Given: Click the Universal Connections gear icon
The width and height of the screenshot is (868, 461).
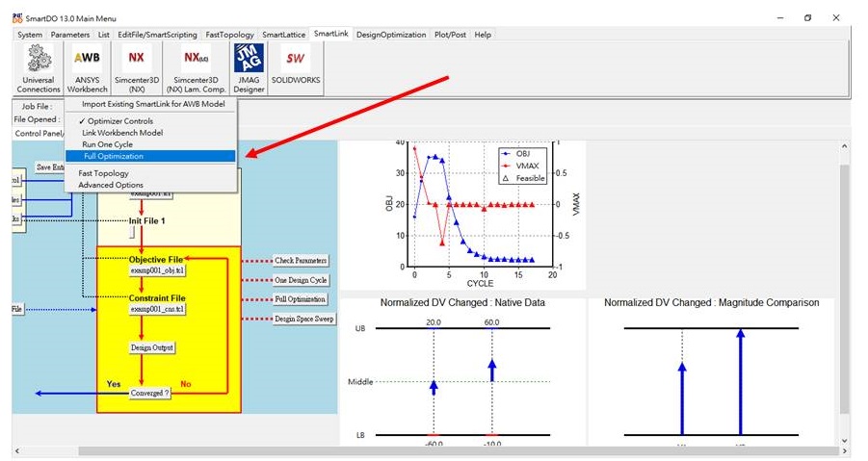Looking at the screenshot, I should (39, 60).
